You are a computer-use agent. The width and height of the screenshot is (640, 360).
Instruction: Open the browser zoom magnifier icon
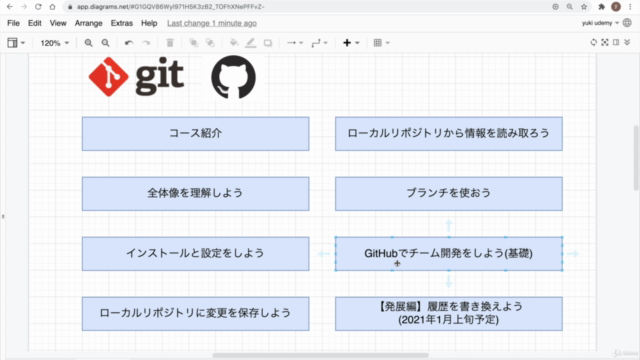pyautogui.click(x=569, y=7)
